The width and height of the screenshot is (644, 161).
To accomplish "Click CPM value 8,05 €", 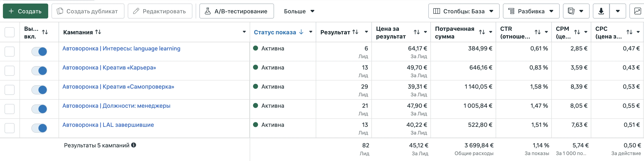I will [579, 106].
